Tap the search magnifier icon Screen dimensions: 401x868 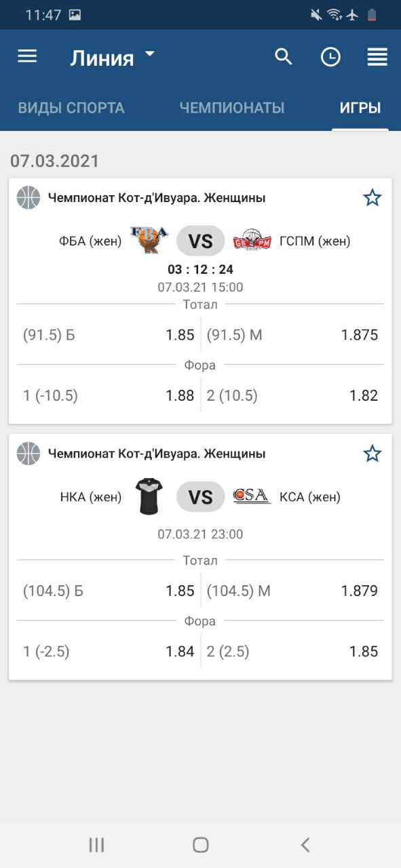click(x=284, y=57)
